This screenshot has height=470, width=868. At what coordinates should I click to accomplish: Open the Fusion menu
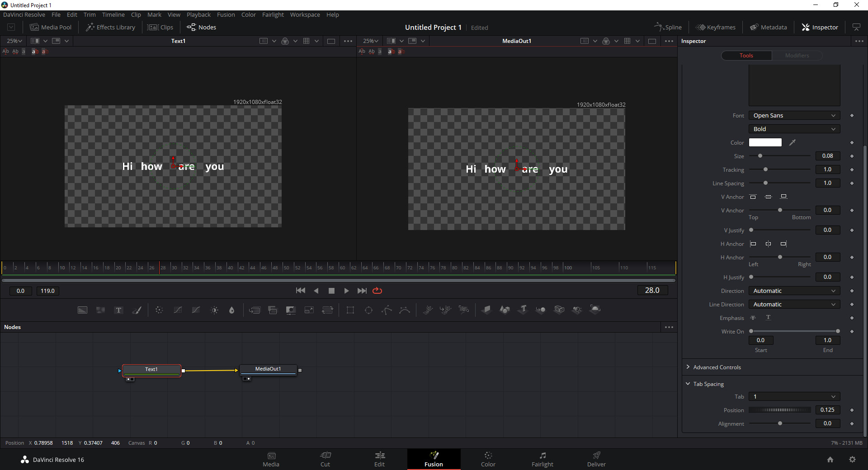226,14
